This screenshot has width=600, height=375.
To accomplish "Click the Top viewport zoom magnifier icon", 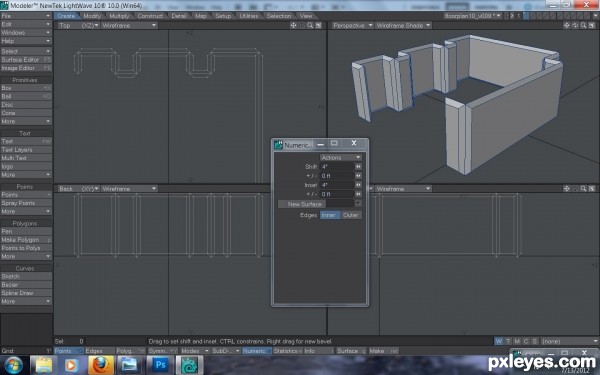I will (x=310, y=25).
